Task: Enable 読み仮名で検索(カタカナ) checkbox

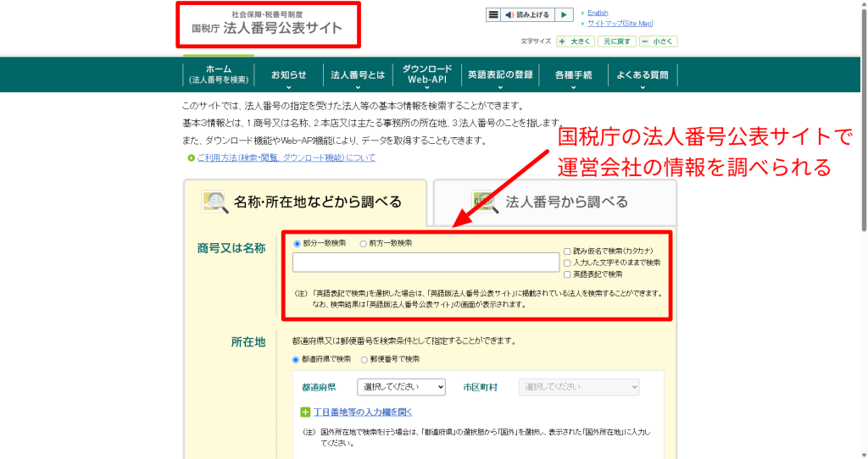Action: [x=567, y=252]
